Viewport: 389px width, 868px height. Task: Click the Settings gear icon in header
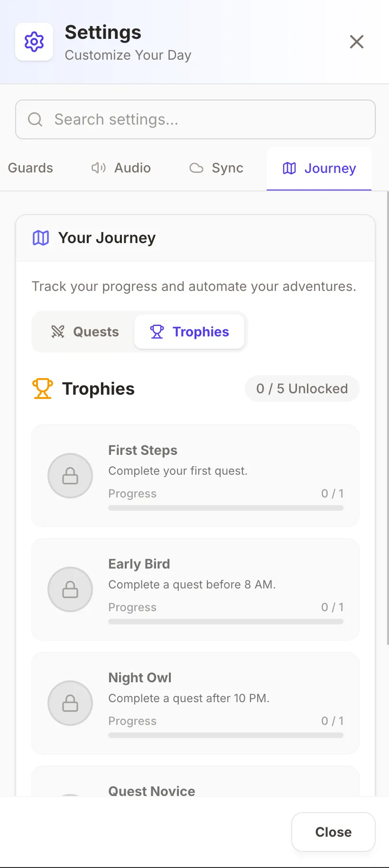point(34,42)
